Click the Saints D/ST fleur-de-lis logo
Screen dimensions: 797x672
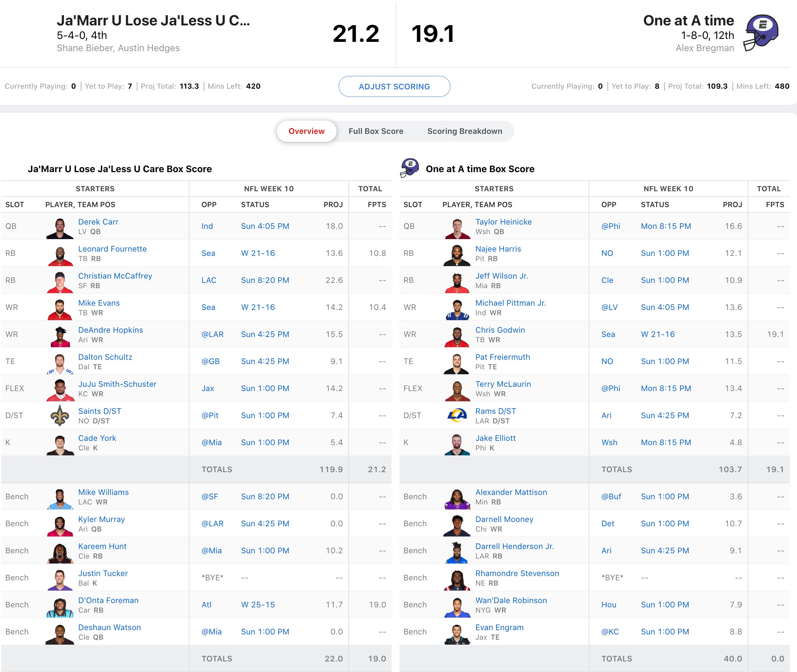60,415
